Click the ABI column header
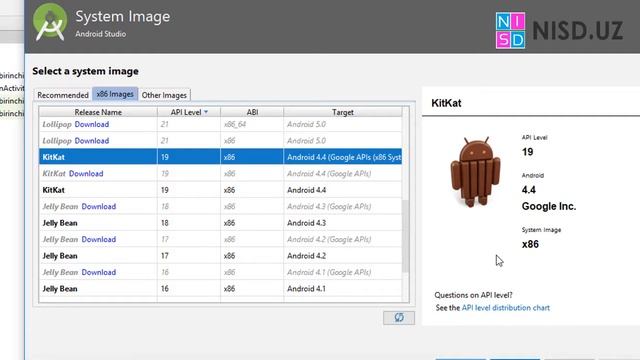Screen dimensions: 640x360 (x=252, y=112)
